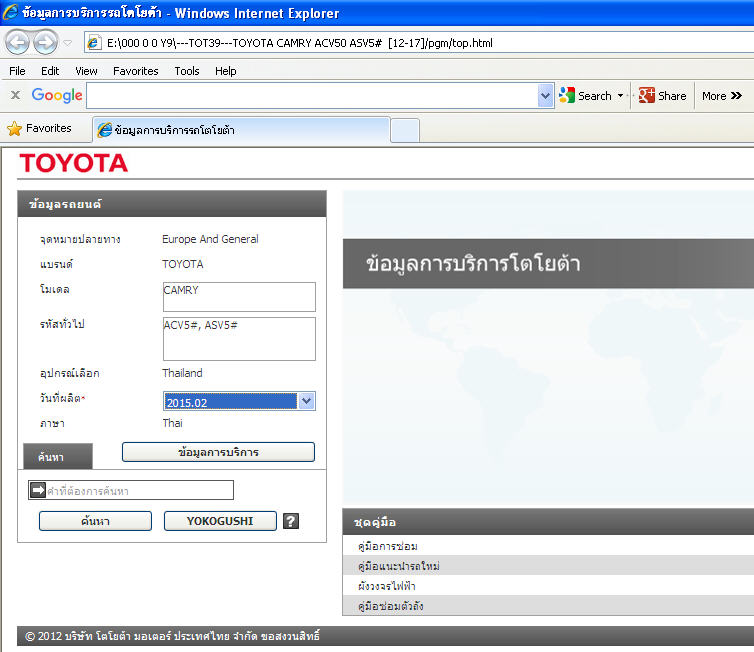754x652 pixels.
Task: Open recent pages dropdown next to Forward
Action: tap(68, 43)
